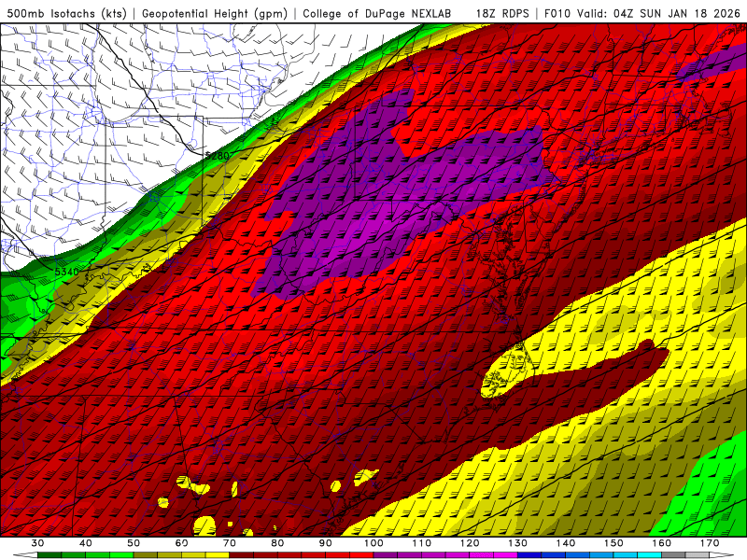Screen dimensions: 747x560
Task: Click the 100 value on the color scale
Action: (x=373, y=543)
